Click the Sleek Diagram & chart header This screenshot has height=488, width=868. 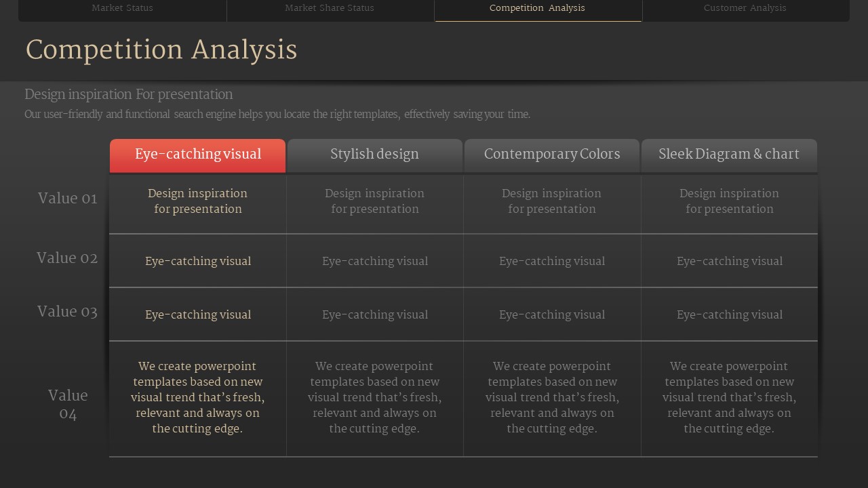click(729, 155)
